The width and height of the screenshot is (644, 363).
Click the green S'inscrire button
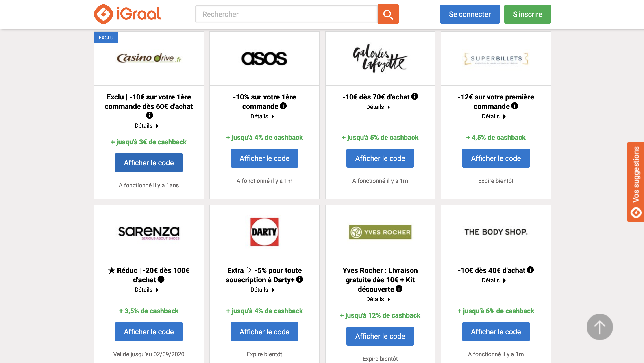click(x=527, y=14)
